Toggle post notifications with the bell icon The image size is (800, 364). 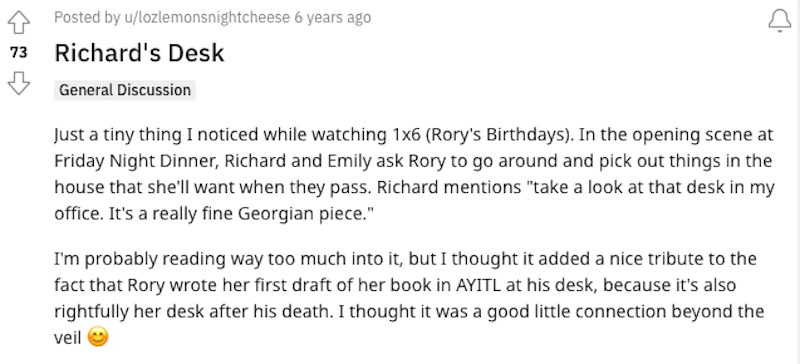coord(780,20)
